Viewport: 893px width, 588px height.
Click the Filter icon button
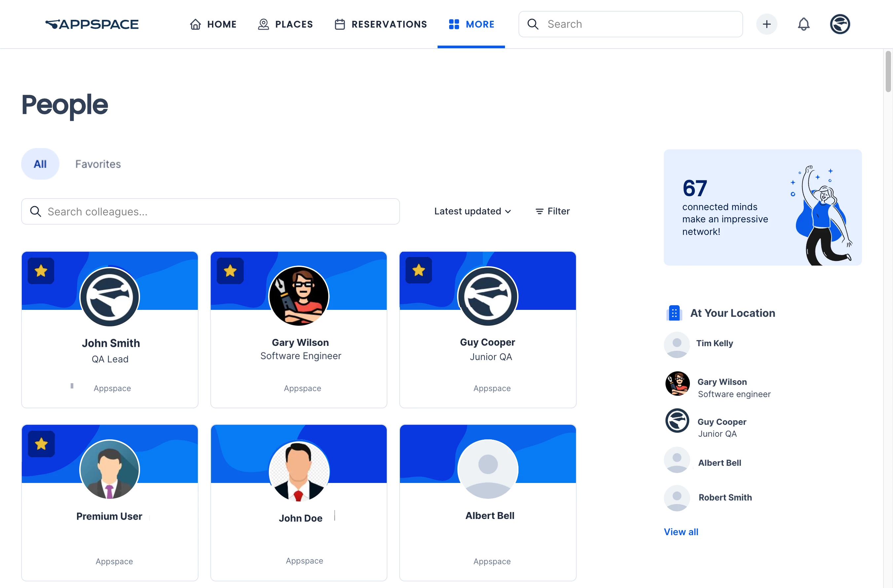[552, 211]
